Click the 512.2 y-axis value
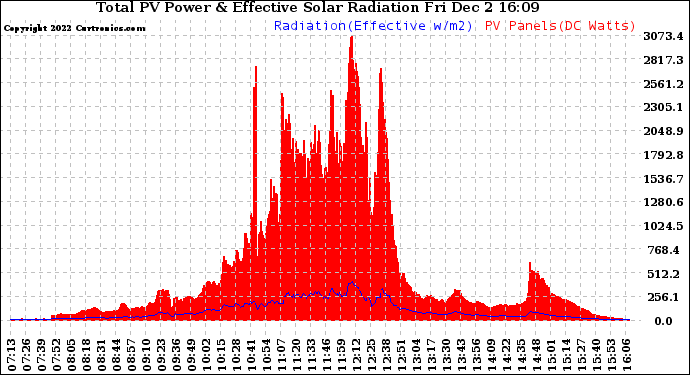Screen dimensions: 690x375 click(x=664, y=274)
